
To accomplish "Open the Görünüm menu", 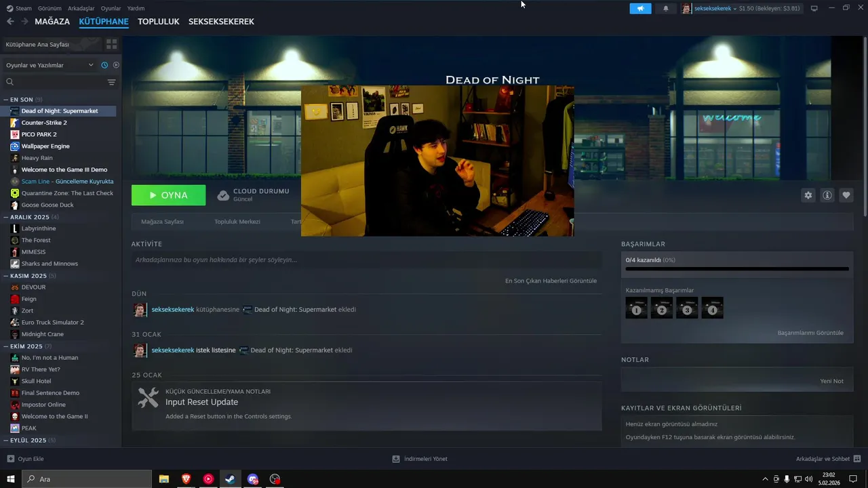I will 50,8.
